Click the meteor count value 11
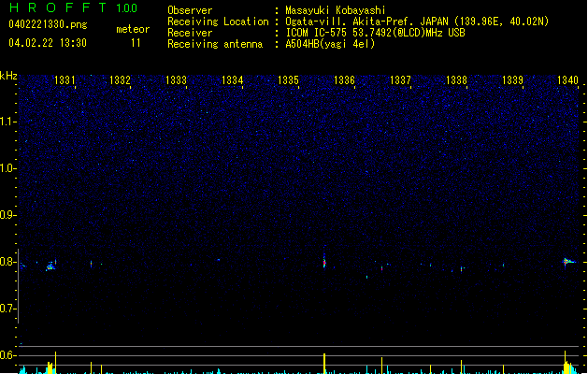 pyautogui.click(x=136, y=43)
